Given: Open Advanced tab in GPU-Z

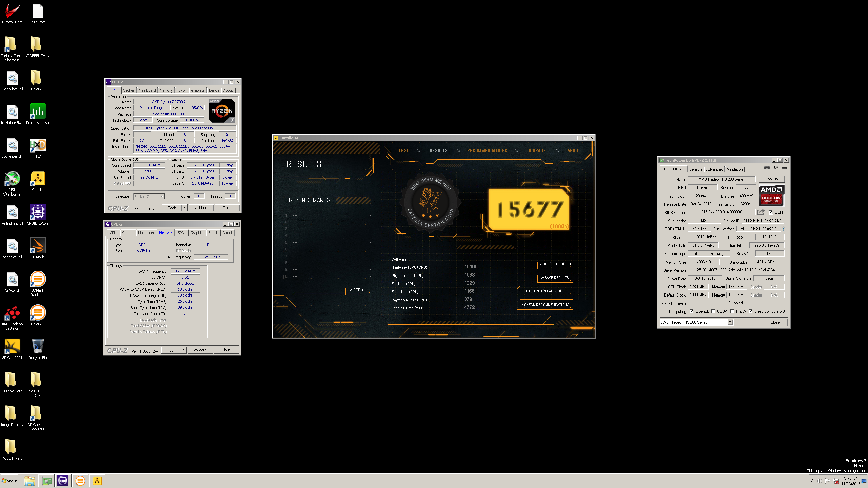Looking at the screenshot, I should click(714, 169).
